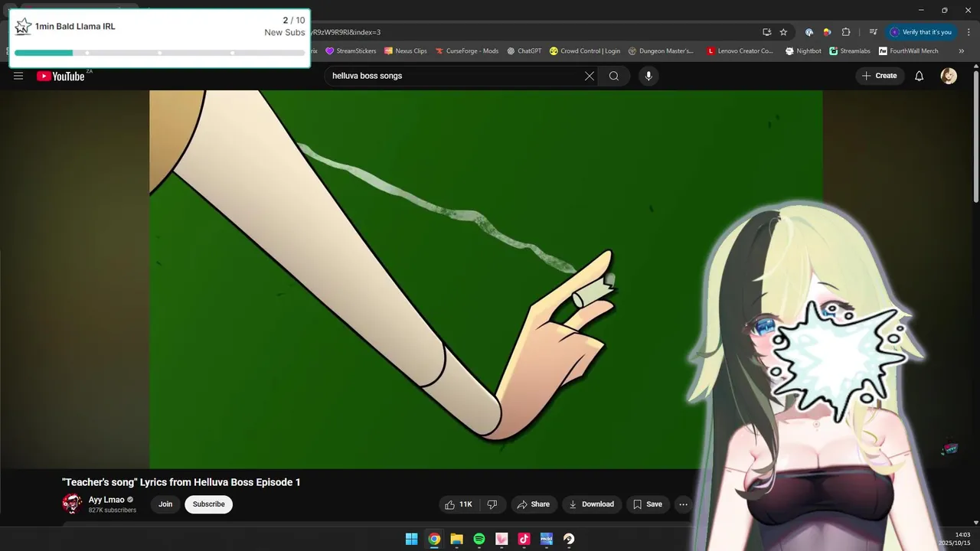Image resolution: width=980 pixels, height=551 pixels.
Task: Open Chrome media controls icon
Action: [873, 32]
